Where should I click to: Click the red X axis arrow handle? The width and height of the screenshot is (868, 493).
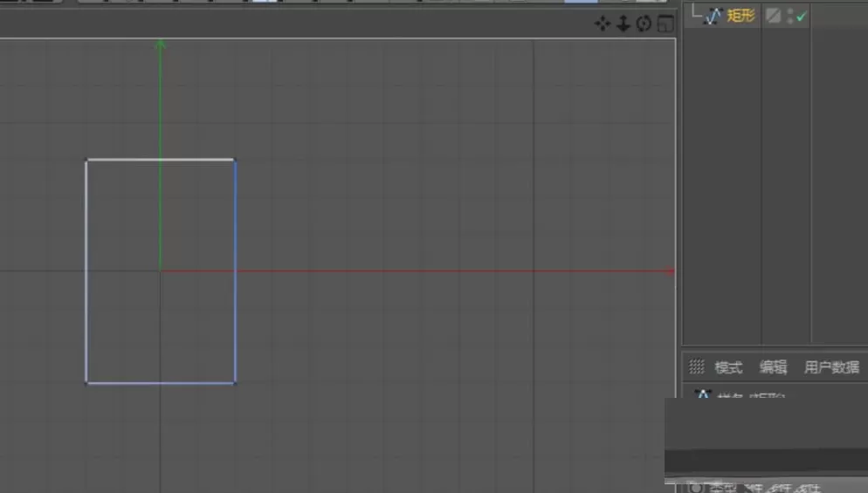point(670,271)
